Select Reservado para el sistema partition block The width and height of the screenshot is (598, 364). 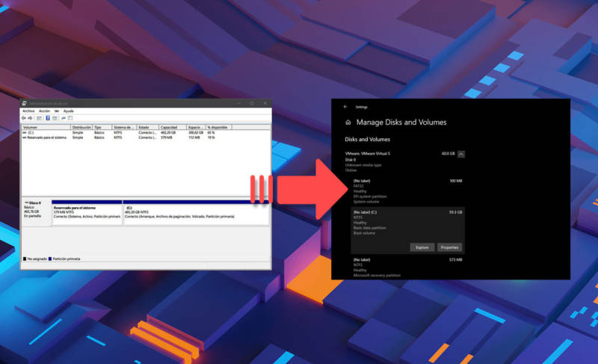(x=87, y=212)
